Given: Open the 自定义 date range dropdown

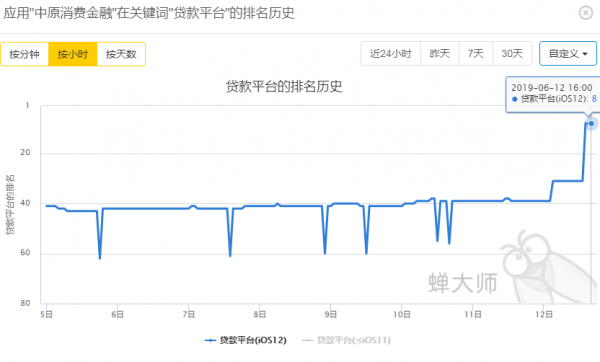Looking at the screenshot, I should point(568,54).
